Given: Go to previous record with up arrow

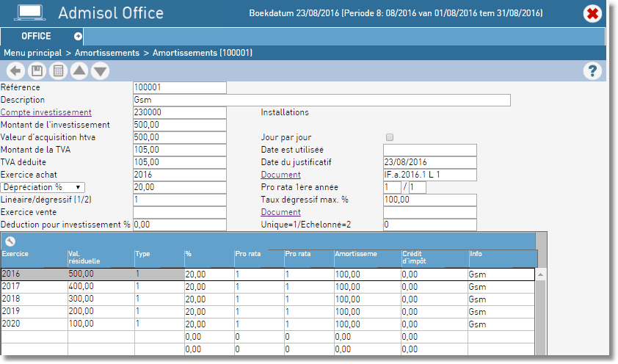Looking at the screenshot, I should click(x=79, y=71).
